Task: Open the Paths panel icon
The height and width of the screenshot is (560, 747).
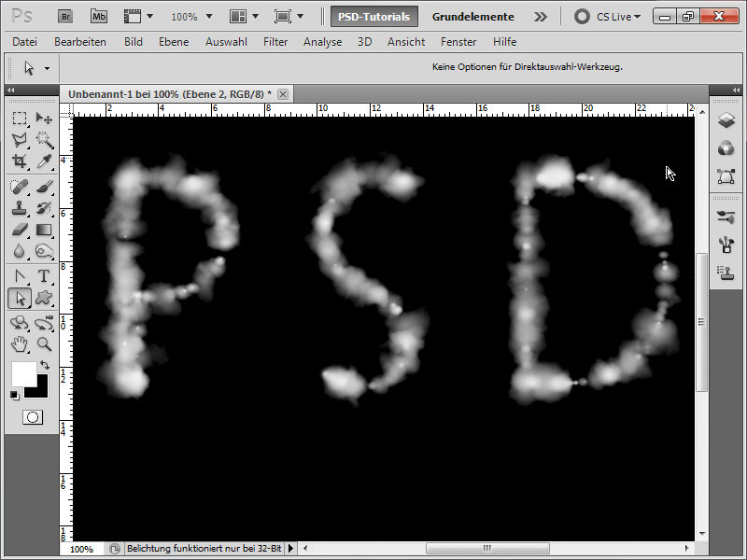Action: [x=726, y=176]
